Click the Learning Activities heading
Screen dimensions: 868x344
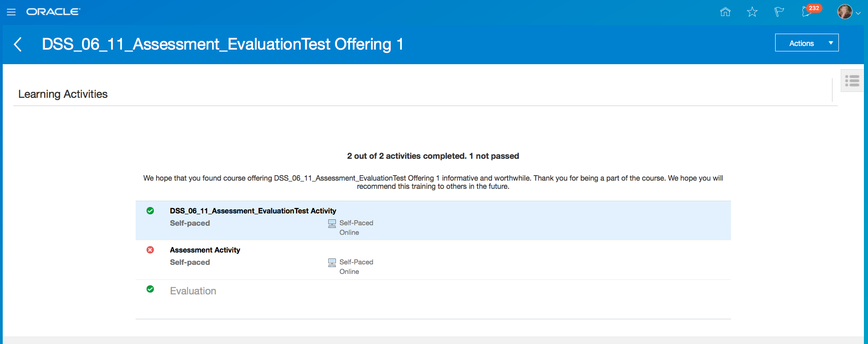click(63, 94)
